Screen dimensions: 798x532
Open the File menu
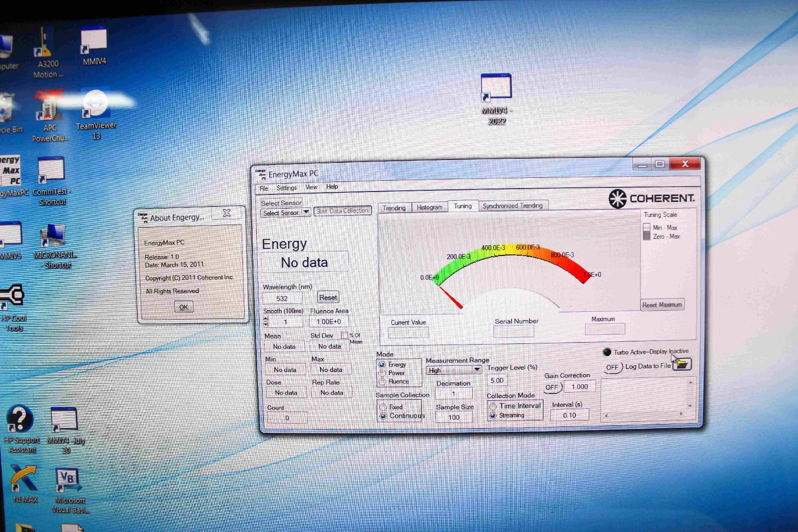(264, 188)
